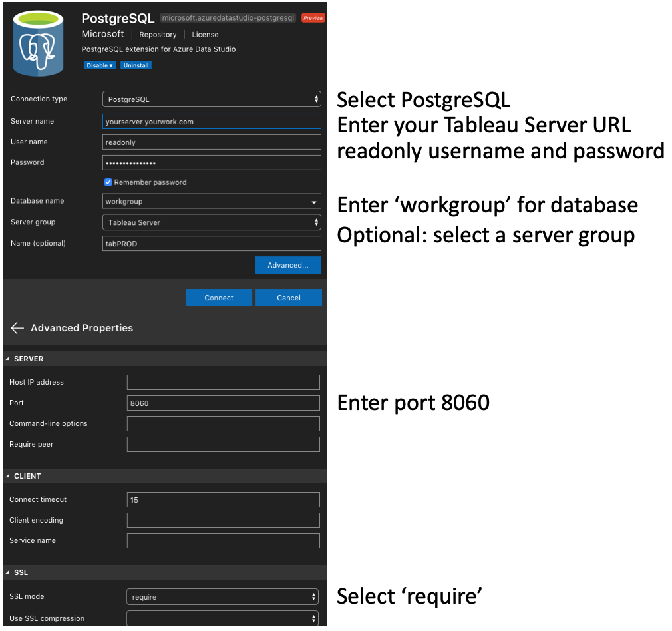Focus the Command-line options field
This screenshot has width=672, height=631.
click(x=224, y=423)
